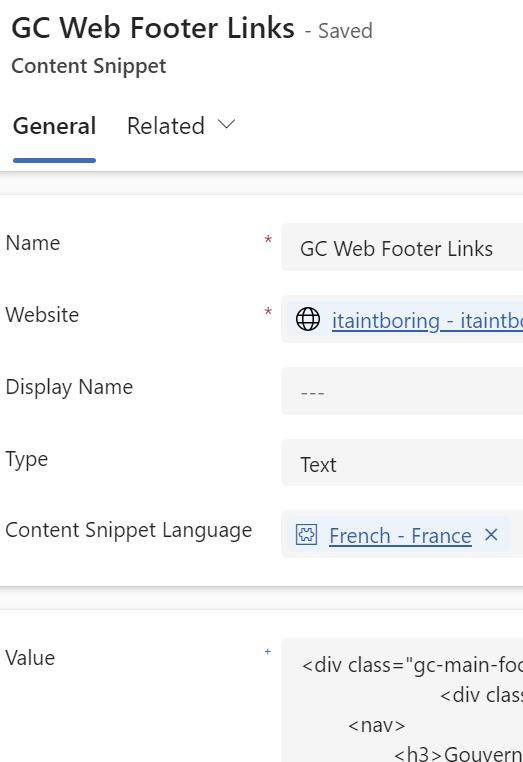Click the Saved status text
Screen dimensions: 523x762
(345, 31)
